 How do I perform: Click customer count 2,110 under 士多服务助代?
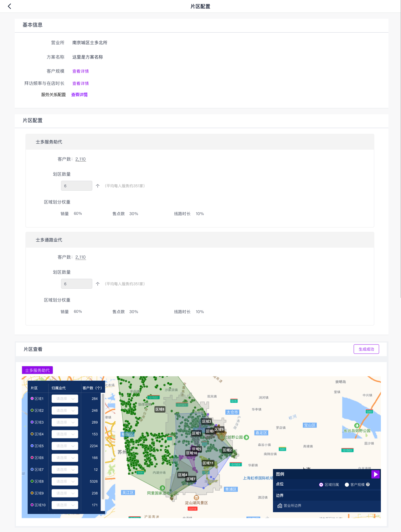click(80, 159)
